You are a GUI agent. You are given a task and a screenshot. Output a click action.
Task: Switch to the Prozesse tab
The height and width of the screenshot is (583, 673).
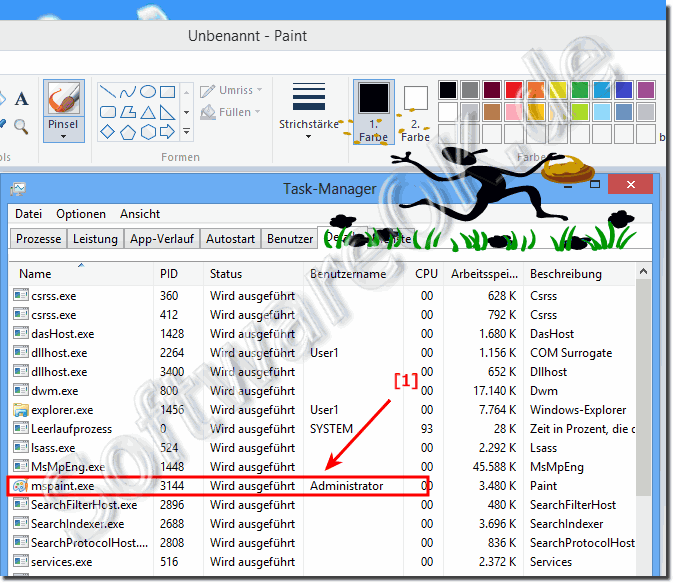(x=39, y=239)
